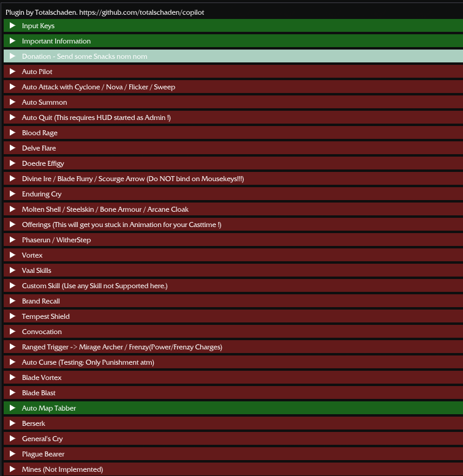Expand the Input Keys section arrow
The width and height of the screenshot is (463, 476).
12,26
